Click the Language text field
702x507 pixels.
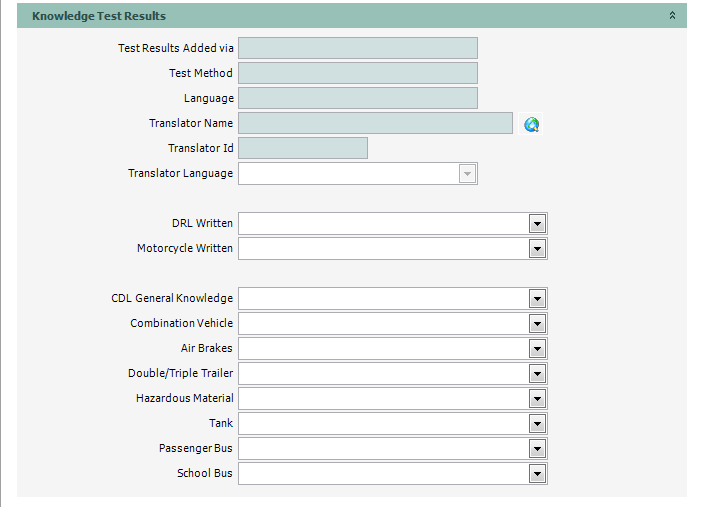coord(357,98)
